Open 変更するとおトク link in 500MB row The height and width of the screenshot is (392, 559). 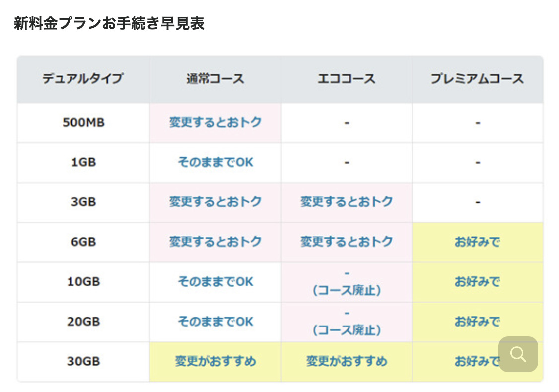[215, 123]
